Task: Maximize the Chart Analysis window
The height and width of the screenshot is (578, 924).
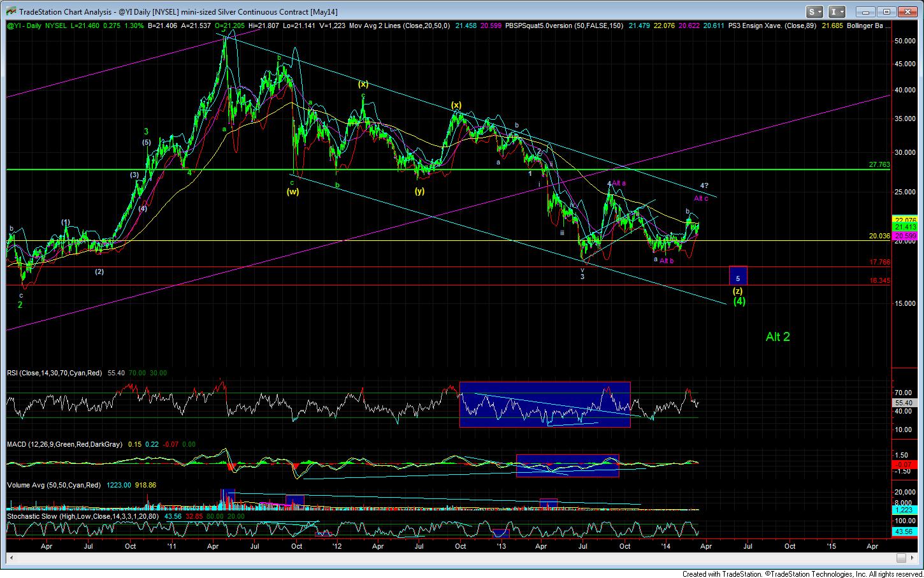Action: pyautogui.click(x=886, y=11)
